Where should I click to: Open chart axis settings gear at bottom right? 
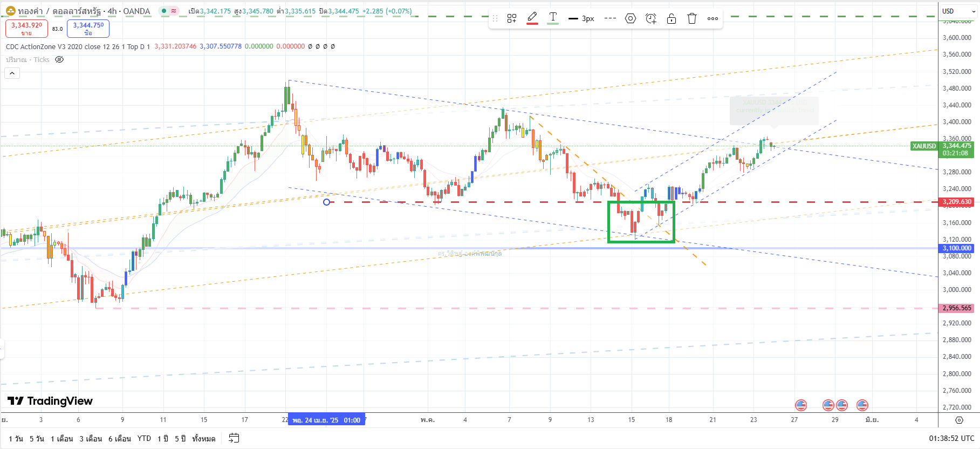point(959,420)
